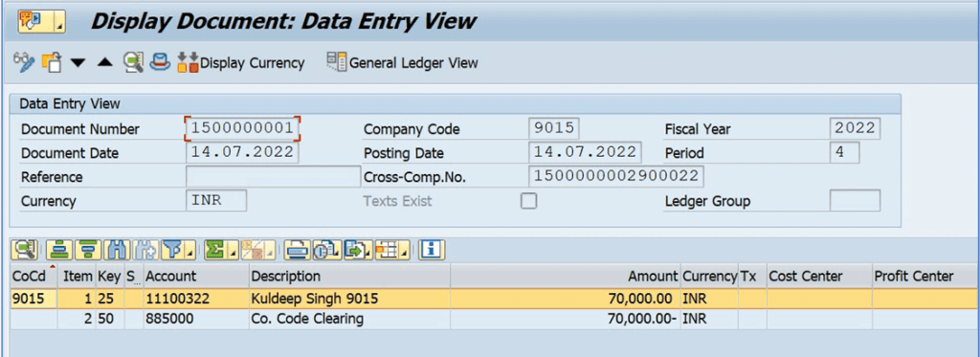Expand the Sigma total dropdown arrow
Screen dimensions: 980x357
(x=232, y=253)
